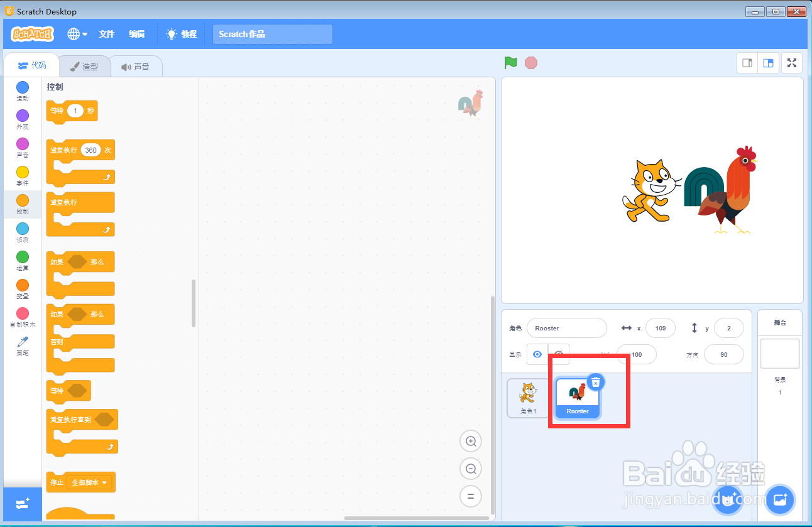Click the block palette vertical scrollbar
The height and width of the screenshot is (527, 812).
click(x=194, y=303)
